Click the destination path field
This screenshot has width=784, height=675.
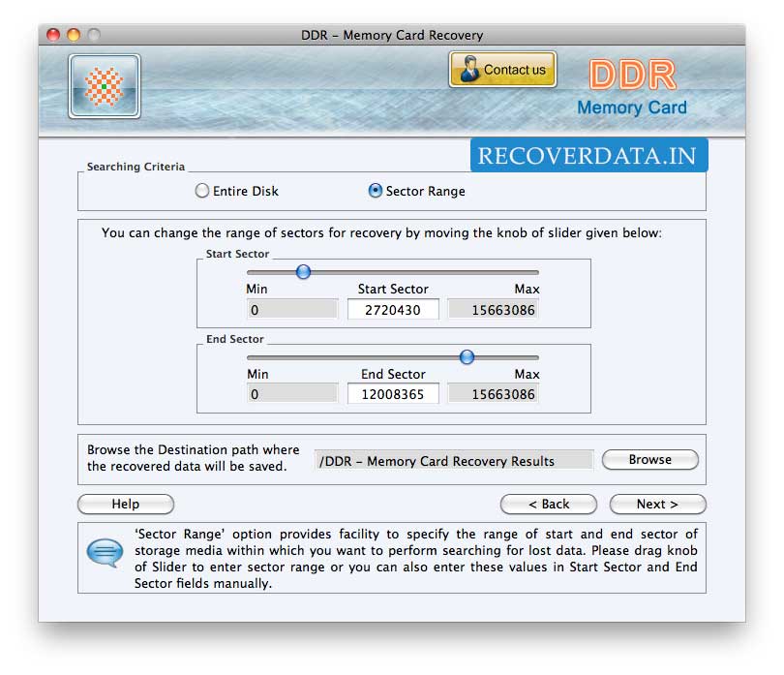tap(454, 460)
